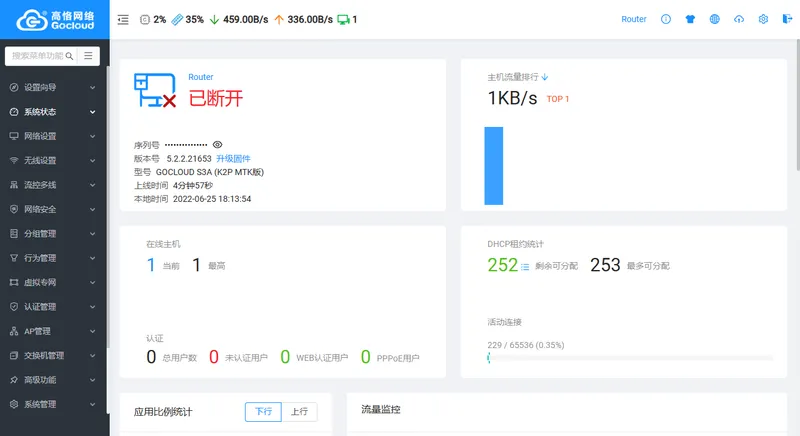Image resolution: width=800 pixels, height=436 pixels.
Task: Click the version text 5.2.2.21653
Action: point(189,159)
